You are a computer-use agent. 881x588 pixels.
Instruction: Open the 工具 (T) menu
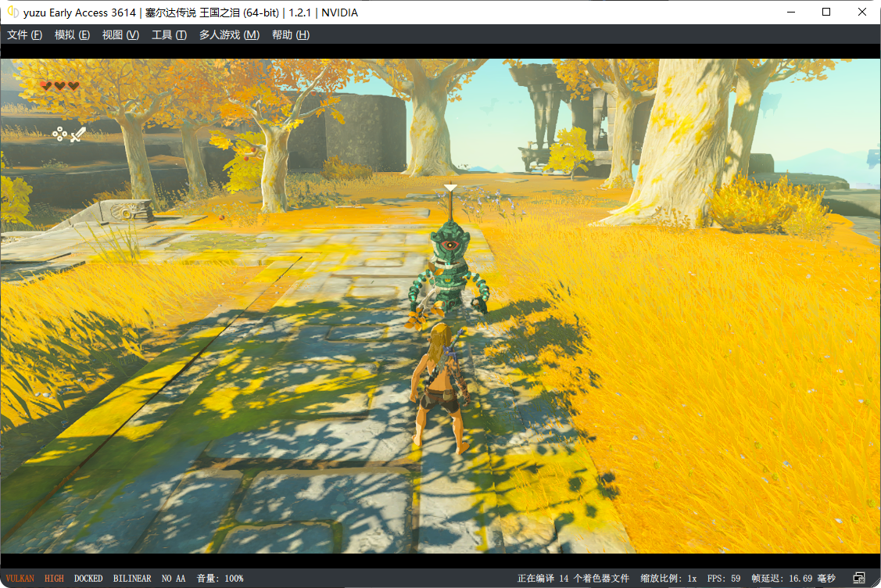(169, 35)
